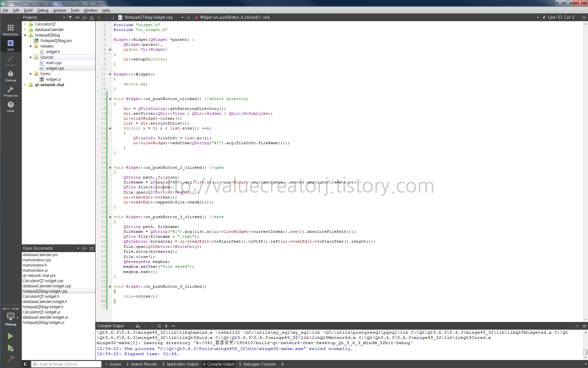
Task: Build project with the hammer icon
Action: 10,359
